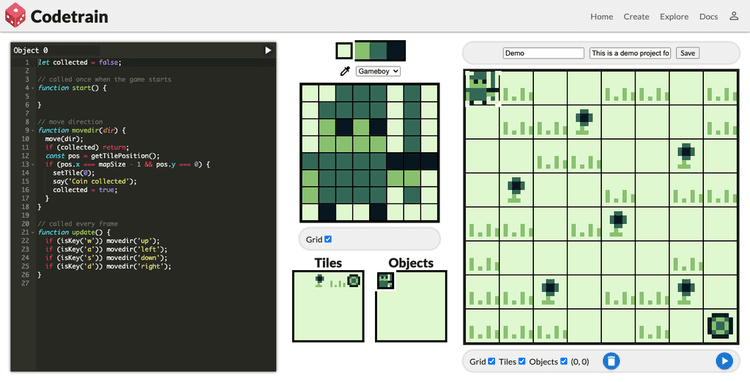Open the Explore menu item
750x382 pixels.
(674, 16)
